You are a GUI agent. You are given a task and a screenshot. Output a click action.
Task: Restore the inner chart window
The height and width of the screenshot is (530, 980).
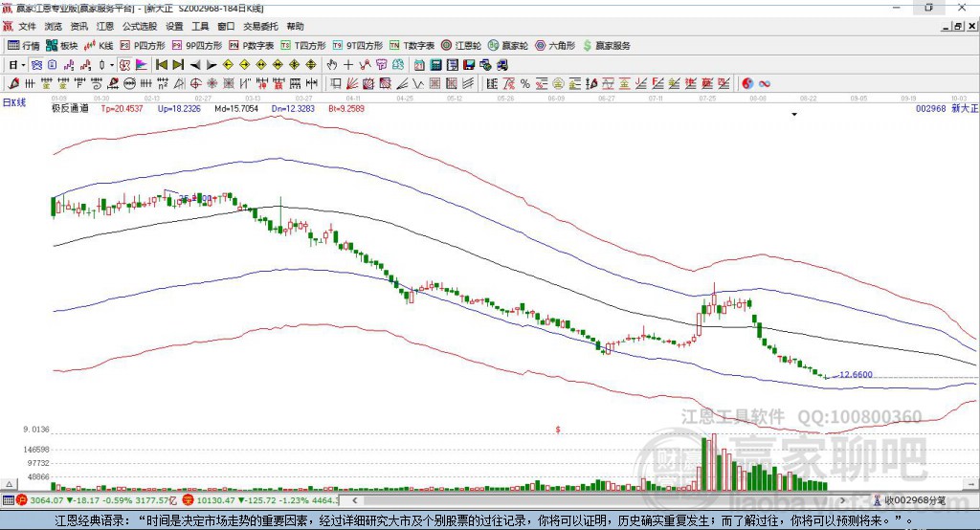(958, 26)
